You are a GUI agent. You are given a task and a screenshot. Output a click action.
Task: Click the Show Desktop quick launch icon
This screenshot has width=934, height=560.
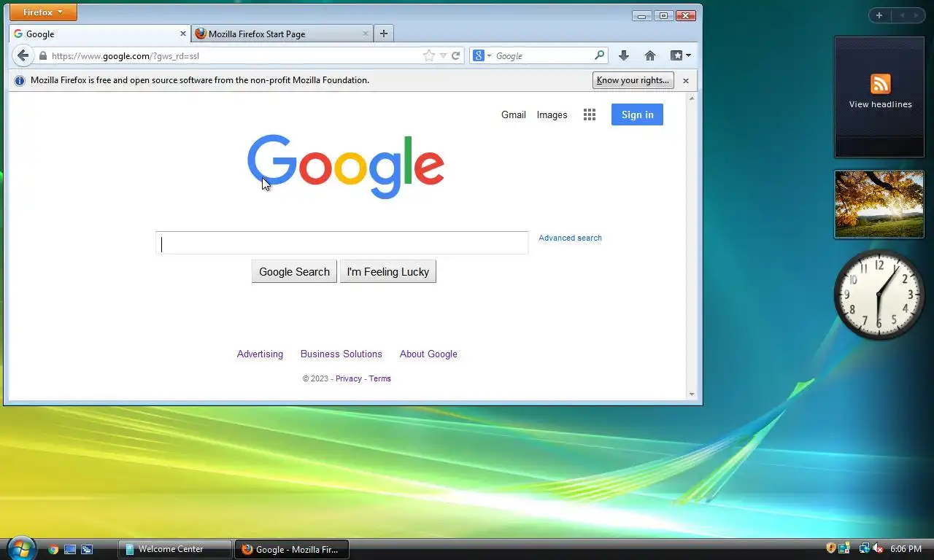point(70,549)
